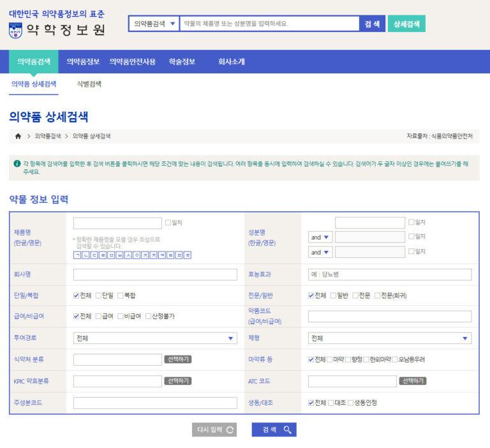The width and height of the screenshot is (490, 448).
Task: Click 선택하기 next to 식약처 분류
Action: pos(178,359)
